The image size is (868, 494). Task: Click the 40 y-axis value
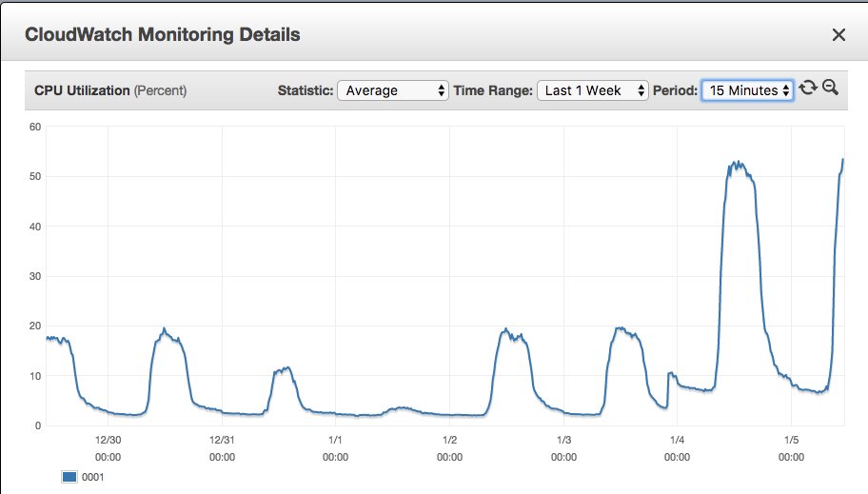click(35, 226)
